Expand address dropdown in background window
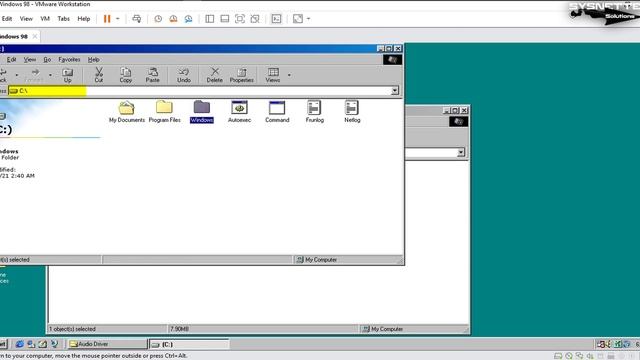Image resolution: width=640 pixels, height=360 pixels. click(x=460, y=153)
